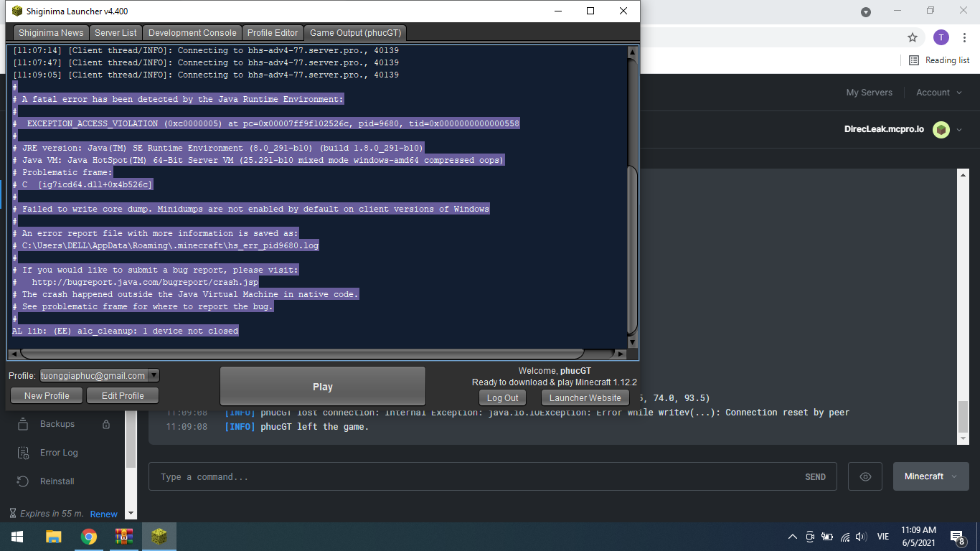
Task: Switch the VIE input language indicator
Action: tap(883, 537)
